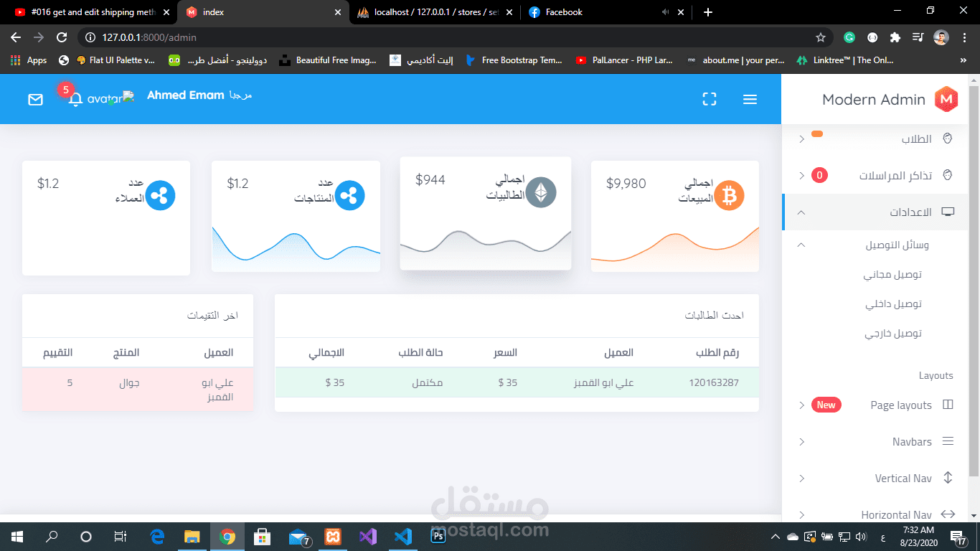Open توصيل داخلي shipping option

point(893,303)
